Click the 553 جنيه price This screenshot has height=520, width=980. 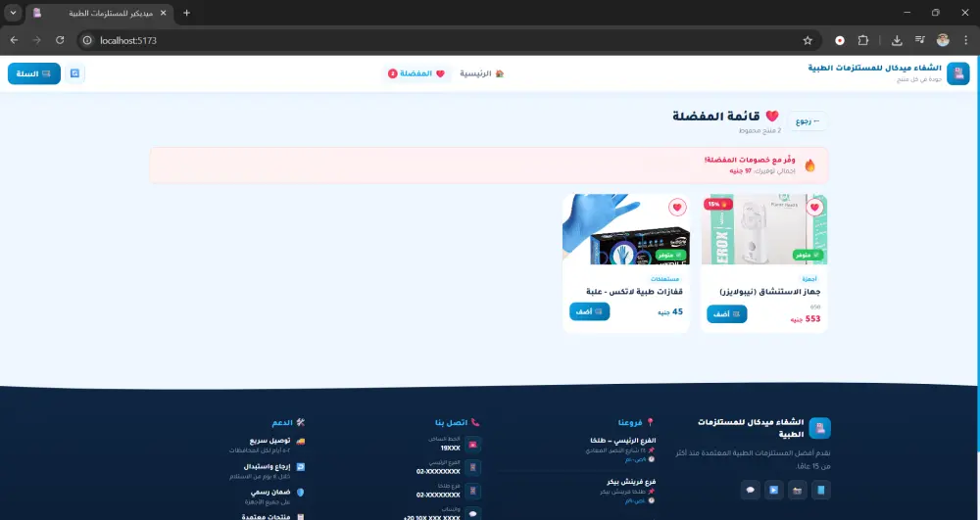click(x=805, y=319)
